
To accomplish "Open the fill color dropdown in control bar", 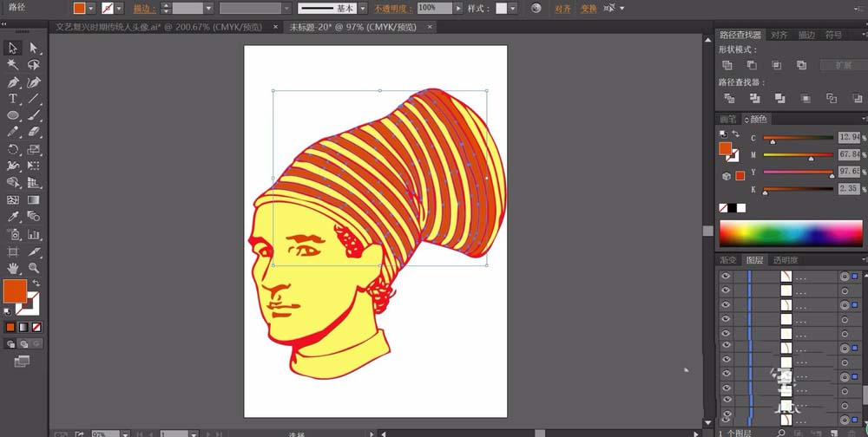I will (x=91, y=9).
